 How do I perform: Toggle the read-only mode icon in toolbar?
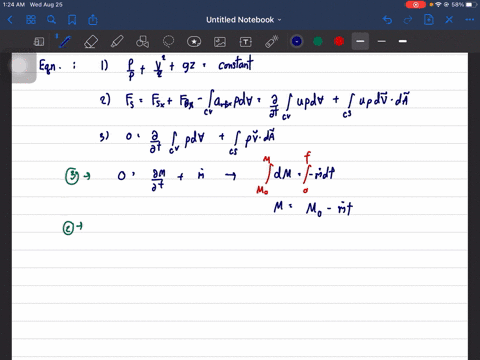click(x=39, y=42)
